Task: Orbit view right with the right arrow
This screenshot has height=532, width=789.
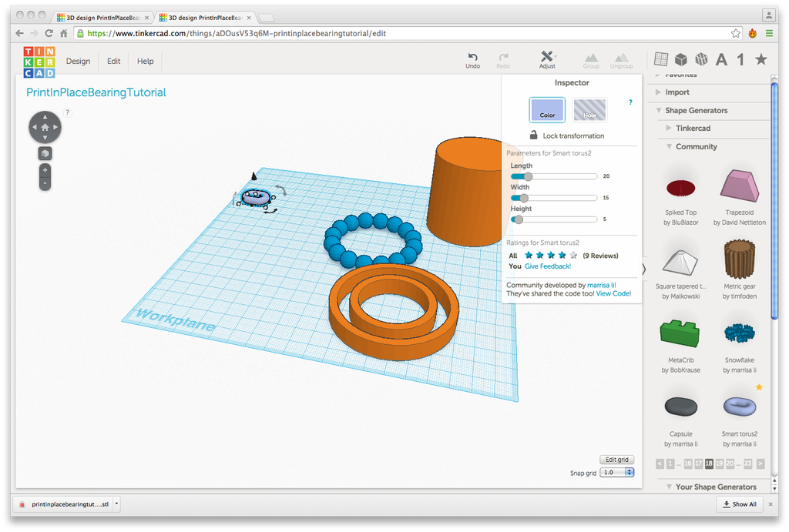Action: coord(55,127)
